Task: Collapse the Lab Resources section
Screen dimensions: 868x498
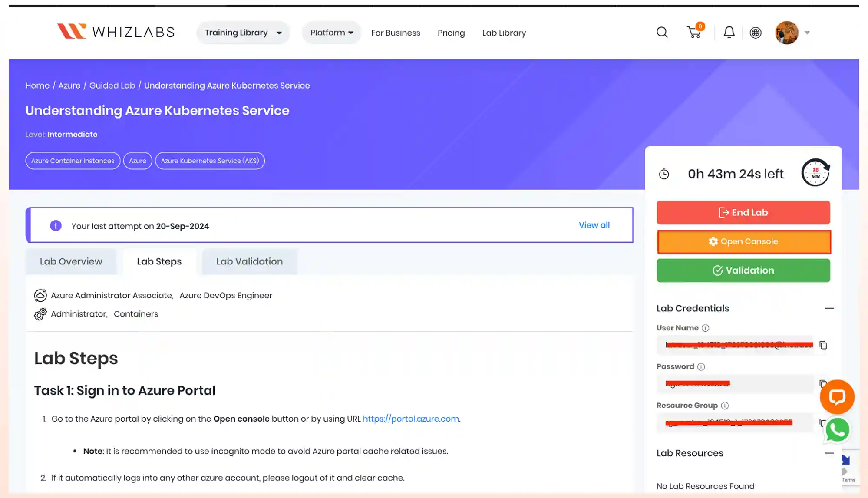Action: pos(829,453)
